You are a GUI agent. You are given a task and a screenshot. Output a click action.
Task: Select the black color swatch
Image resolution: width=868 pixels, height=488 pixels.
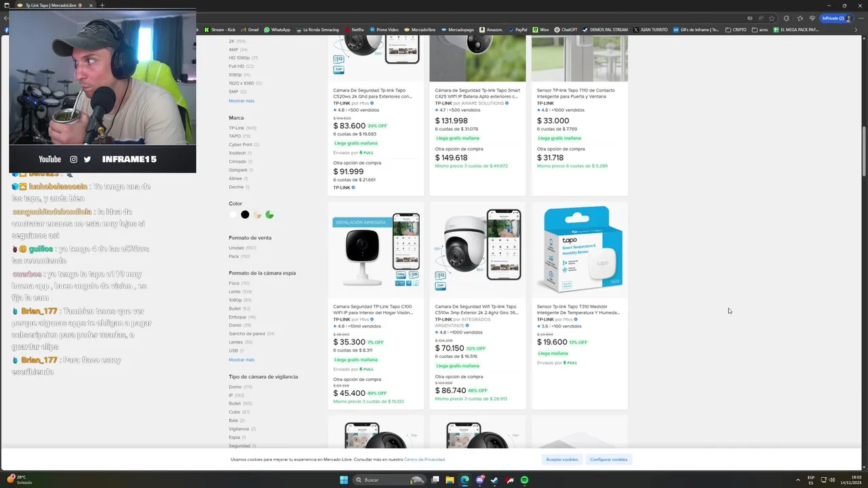(245, 215)
